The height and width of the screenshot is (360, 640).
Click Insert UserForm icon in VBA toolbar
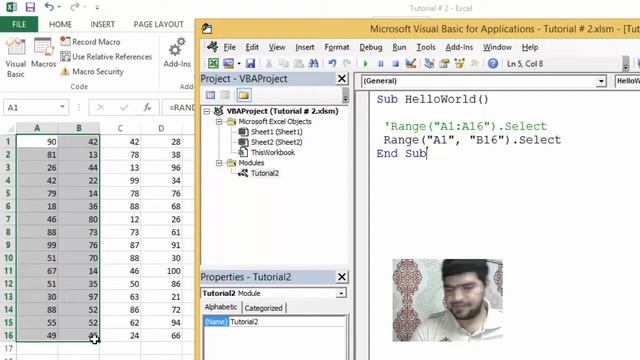click(x=229, y=63)
